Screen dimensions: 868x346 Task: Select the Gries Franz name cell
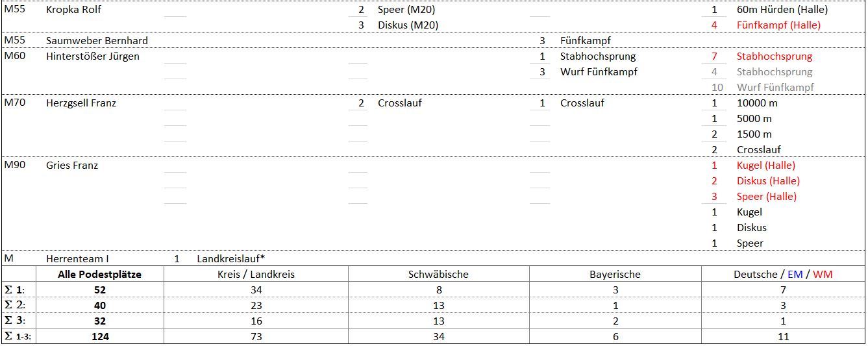tap(72, 165)
